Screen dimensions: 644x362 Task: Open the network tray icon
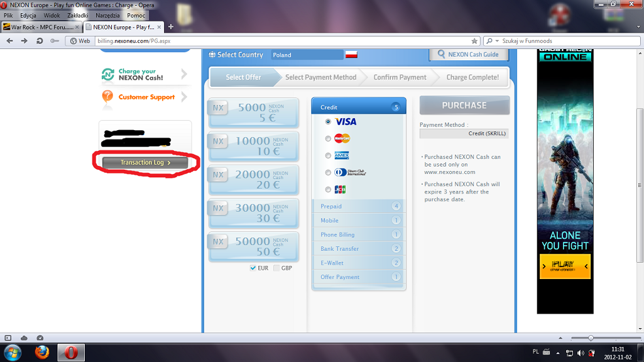[569, 353]
